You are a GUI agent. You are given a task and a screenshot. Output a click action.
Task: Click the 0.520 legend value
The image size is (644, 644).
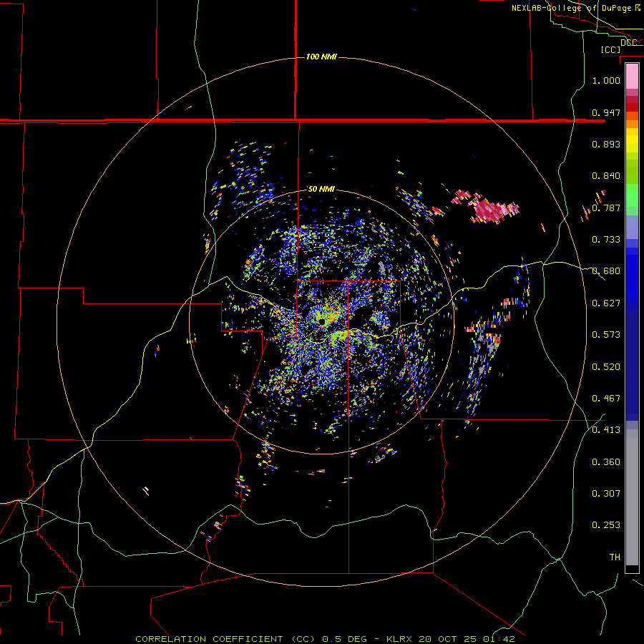tap(606, 367)
